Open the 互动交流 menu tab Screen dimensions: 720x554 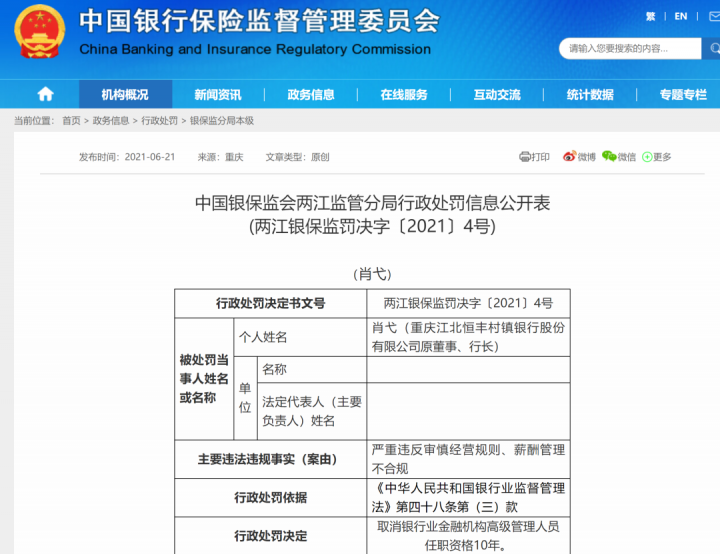[x=497, y=95]
